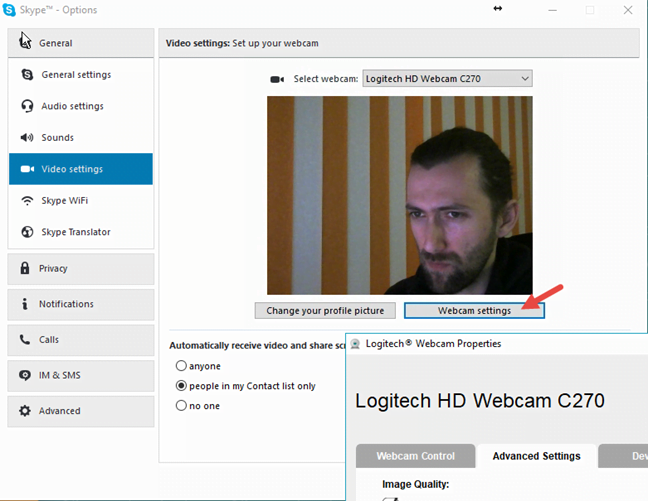Click the Calls phone handset icon
Viewport: 648px width, 501px height.
(x=25, y=339)
